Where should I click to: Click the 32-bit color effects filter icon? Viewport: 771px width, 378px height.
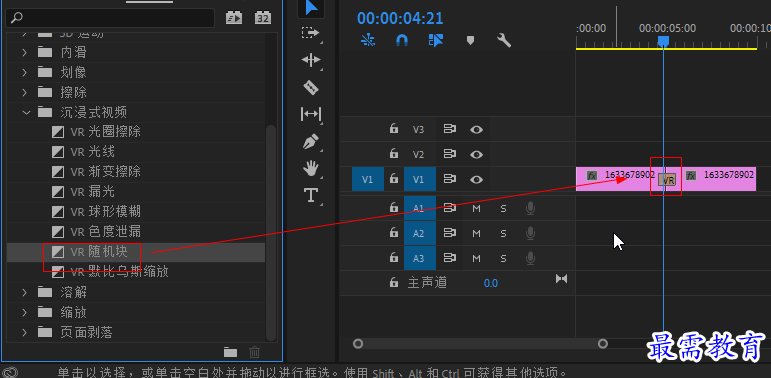(x=263, y=18)
